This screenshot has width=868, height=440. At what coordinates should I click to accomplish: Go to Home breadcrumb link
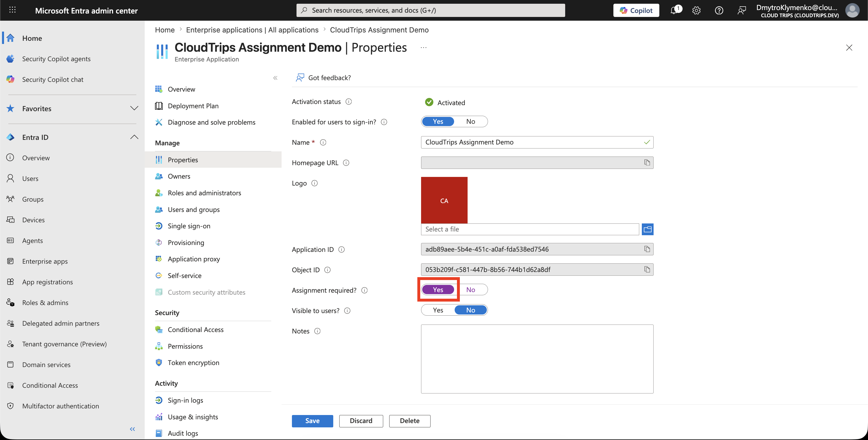165,30
